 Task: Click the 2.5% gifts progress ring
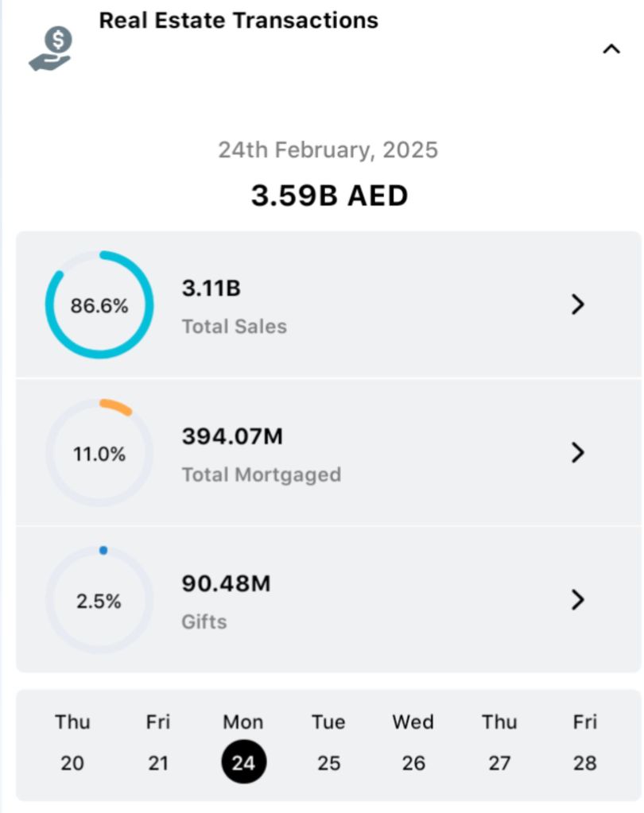point(99,601)
